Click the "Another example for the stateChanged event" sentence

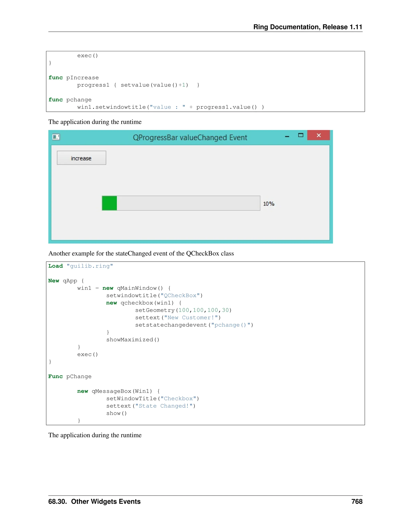141,253
